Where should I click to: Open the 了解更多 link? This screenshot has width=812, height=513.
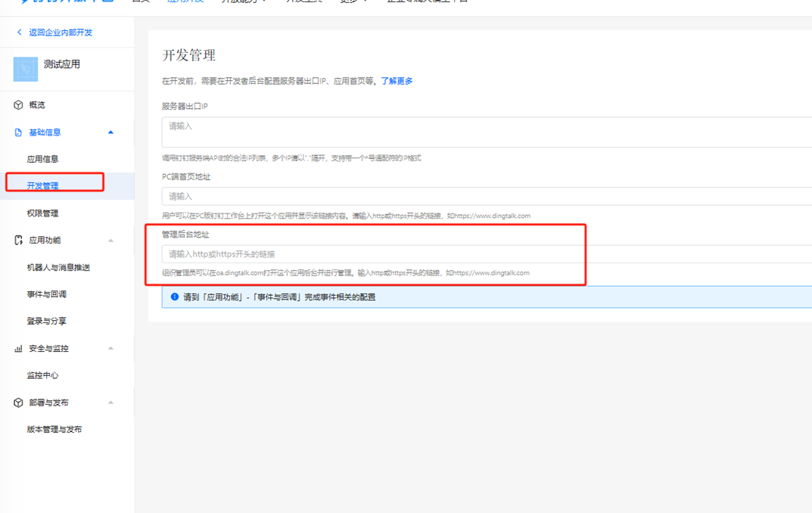click(x=397, y=81)
